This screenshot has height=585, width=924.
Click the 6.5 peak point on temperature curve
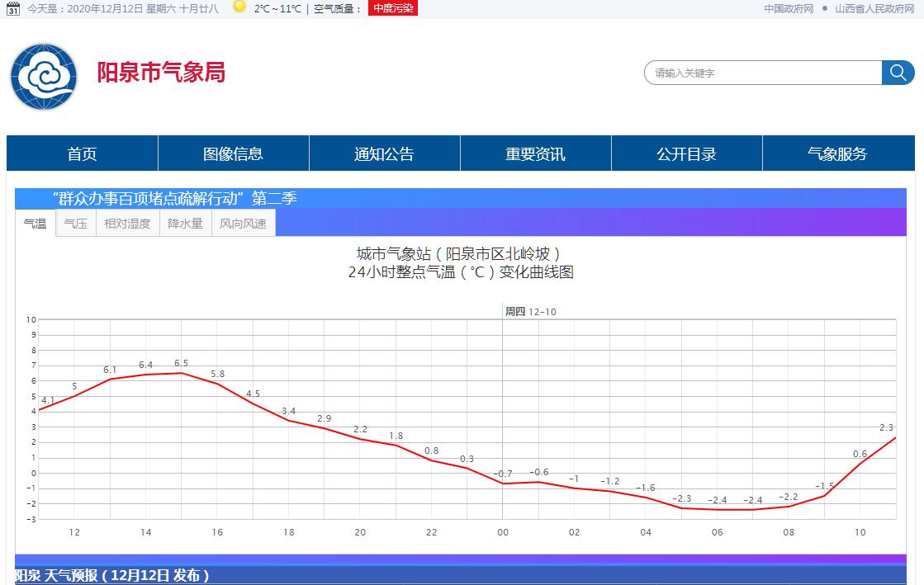[182, 373]
